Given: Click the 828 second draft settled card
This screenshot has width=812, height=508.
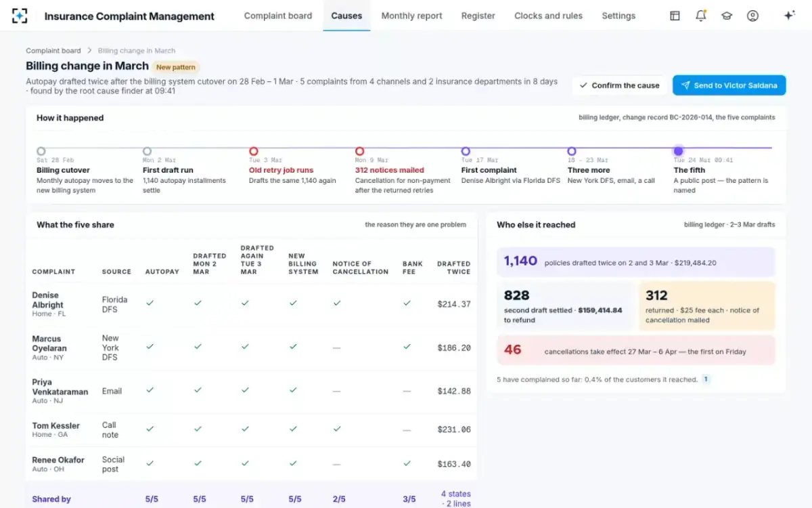Looking at the screenshot, I should click(566, 305).
